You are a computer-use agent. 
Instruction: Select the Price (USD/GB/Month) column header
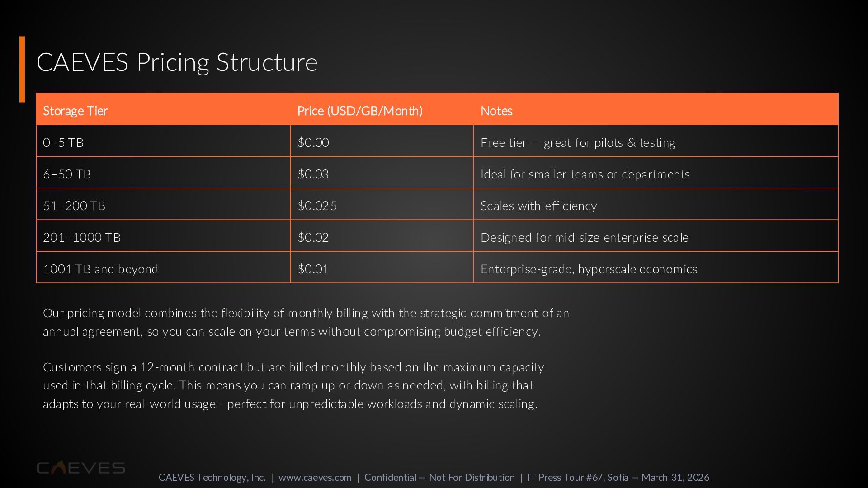[x=360, y=111]
